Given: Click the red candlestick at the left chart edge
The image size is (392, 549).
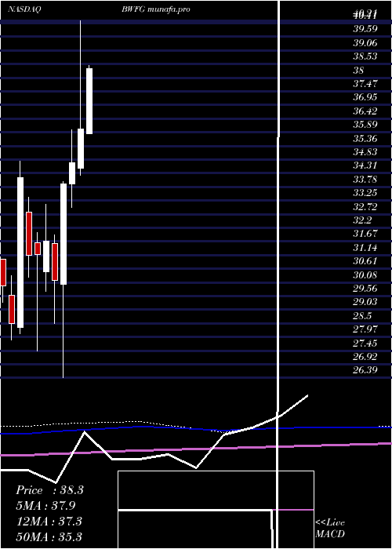Looking at the screenshot, I should [x=3, y=272].
